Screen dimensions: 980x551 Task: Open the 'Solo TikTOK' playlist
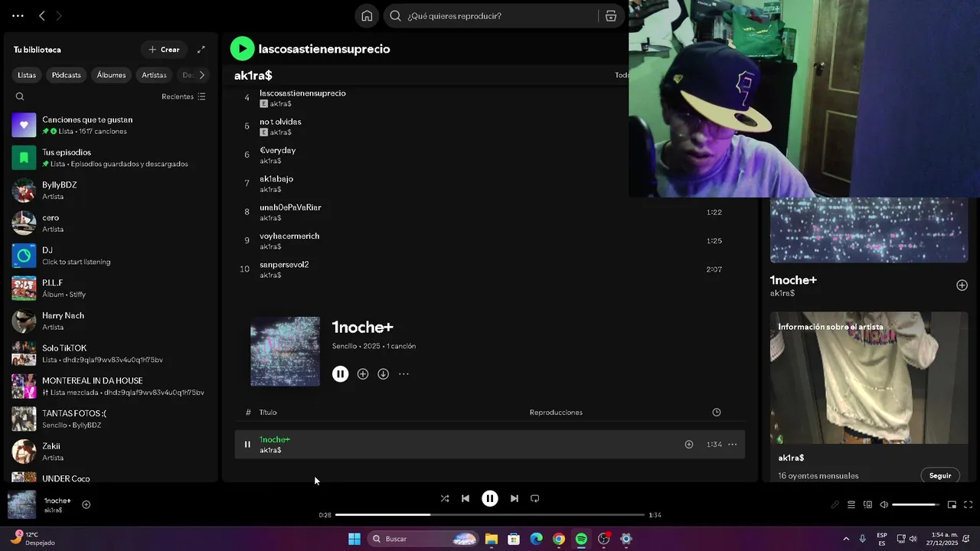pyautogui.click(x=110, y=354)
